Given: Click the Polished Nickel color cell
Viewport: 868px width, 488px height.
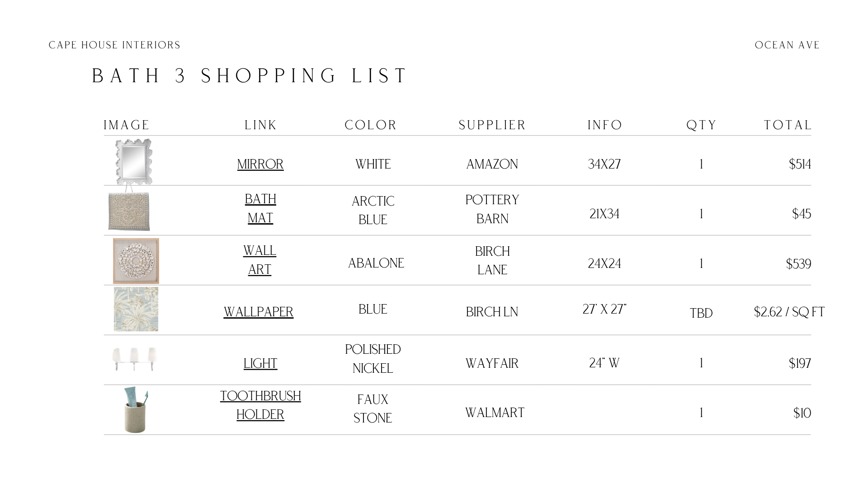Looking at the screenshot, I should [373, 359].
